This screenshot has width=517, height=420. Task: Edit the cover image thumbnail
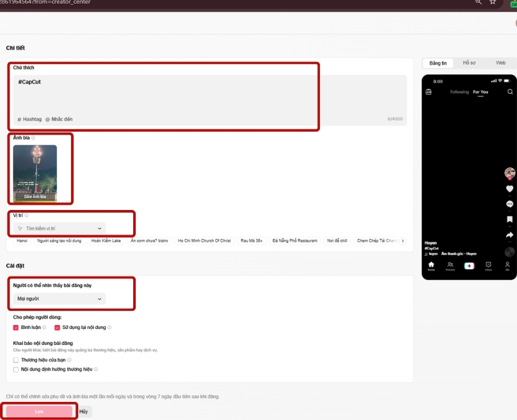tap(35, 173)
